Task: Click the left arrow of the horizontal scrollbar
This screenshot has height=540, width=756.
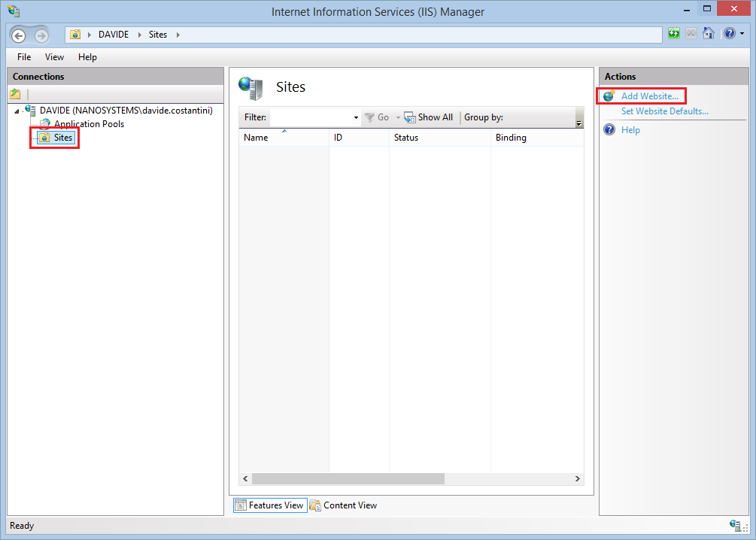Action: [x=245, y=479]
